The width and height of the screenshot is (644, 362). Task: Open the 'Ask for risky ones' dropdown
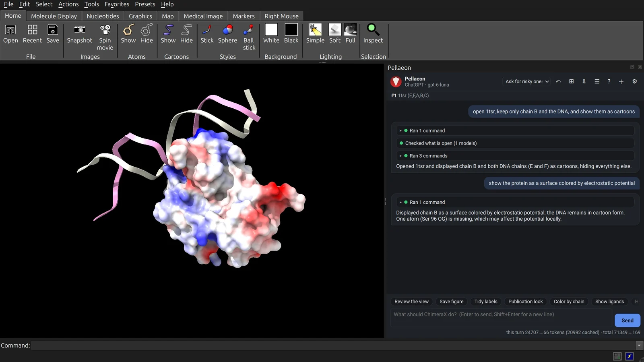click(527, 81)
